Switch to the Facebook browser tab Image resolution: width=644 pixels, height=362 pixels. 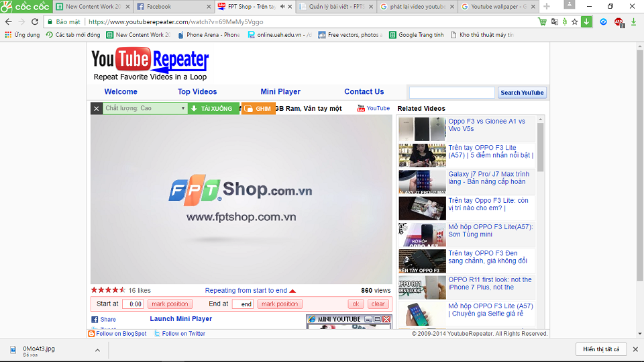pos(174,7)
